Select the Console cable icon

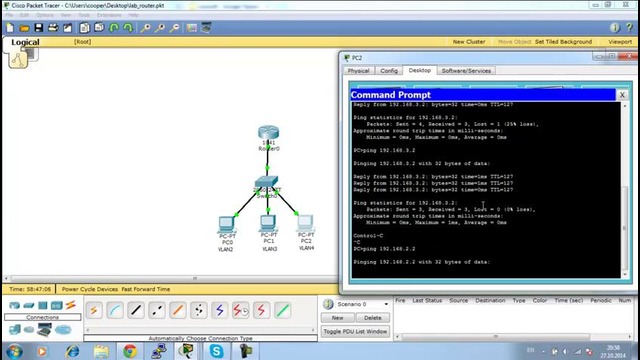pyautogui.click(x=115, y=311)
